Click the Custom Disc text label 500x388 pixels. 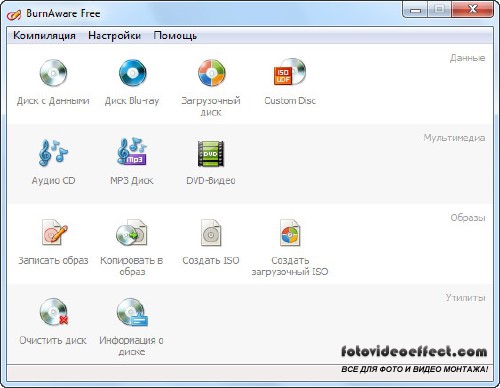click(290, 101)
